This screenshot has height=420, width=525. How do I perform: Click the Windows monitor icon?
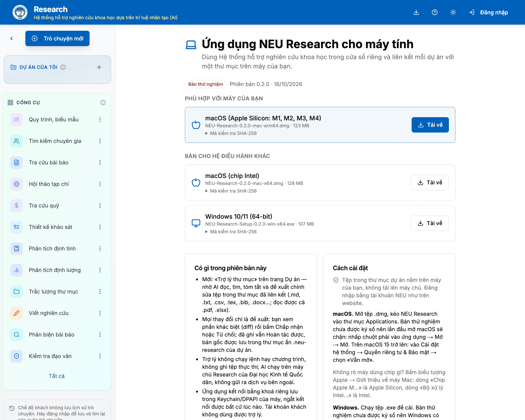pos(196,223)
